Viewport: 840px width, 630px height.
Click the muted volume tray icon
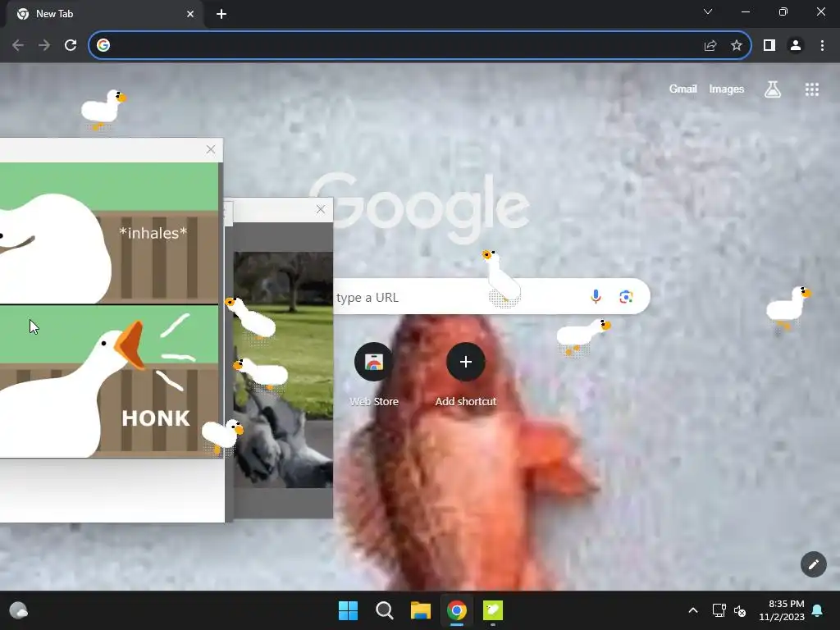(740, 610)
